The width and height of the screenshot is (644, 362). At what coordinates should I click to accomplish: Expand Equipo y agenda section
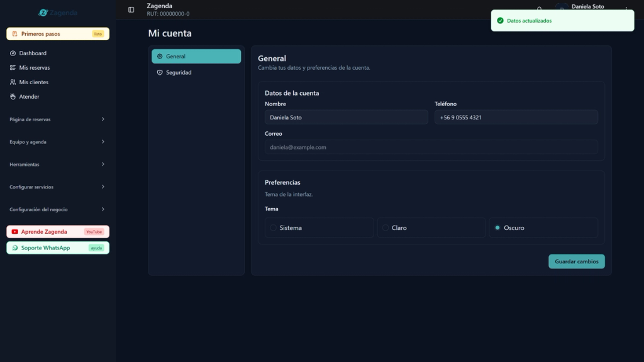click(58, 142)
